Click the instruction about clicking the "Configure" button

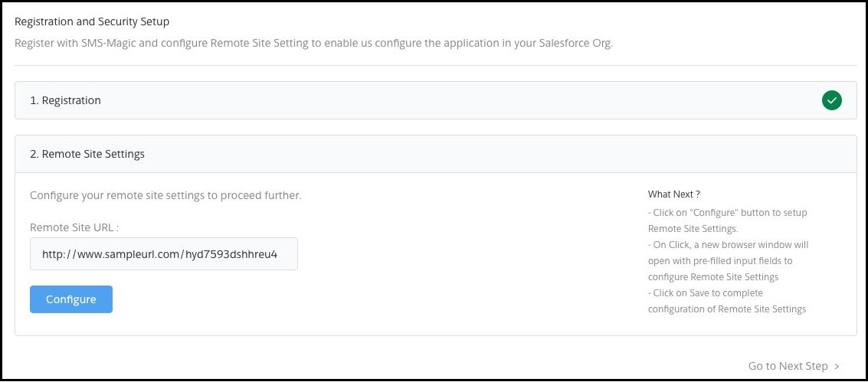[728, 220]
